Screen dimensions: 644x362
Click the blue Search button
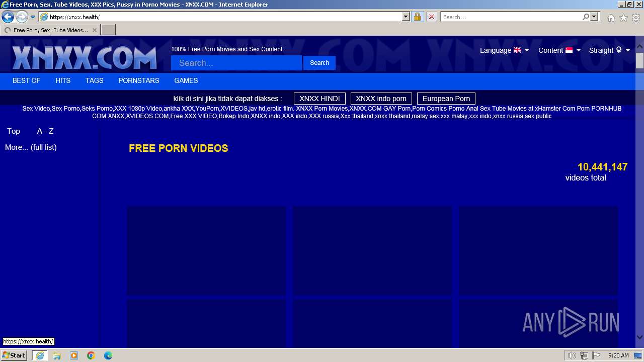(x=319, y=63)
